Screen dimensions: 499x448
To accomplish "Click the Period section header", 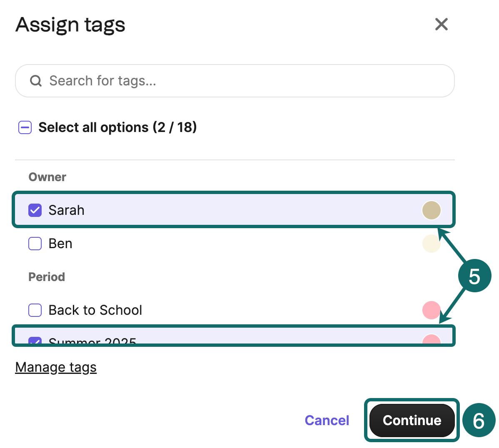I will (46, 277).
